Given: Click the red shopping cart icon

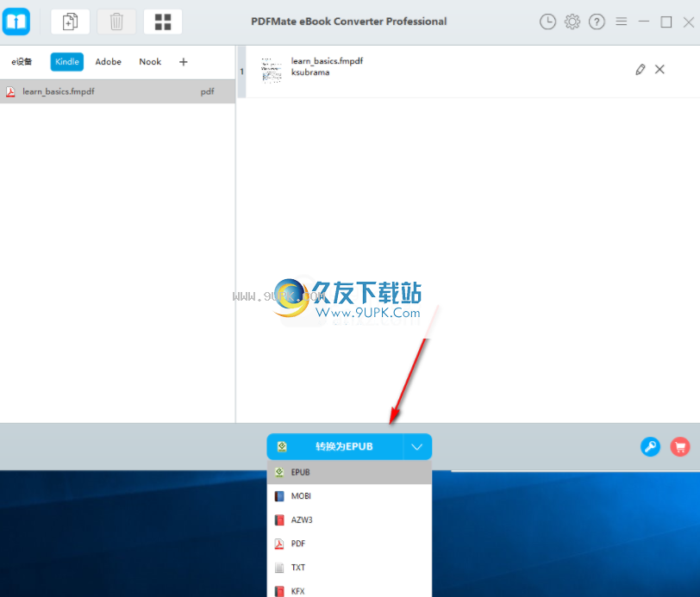Looking at the screenshot, I should coord(680,446).
